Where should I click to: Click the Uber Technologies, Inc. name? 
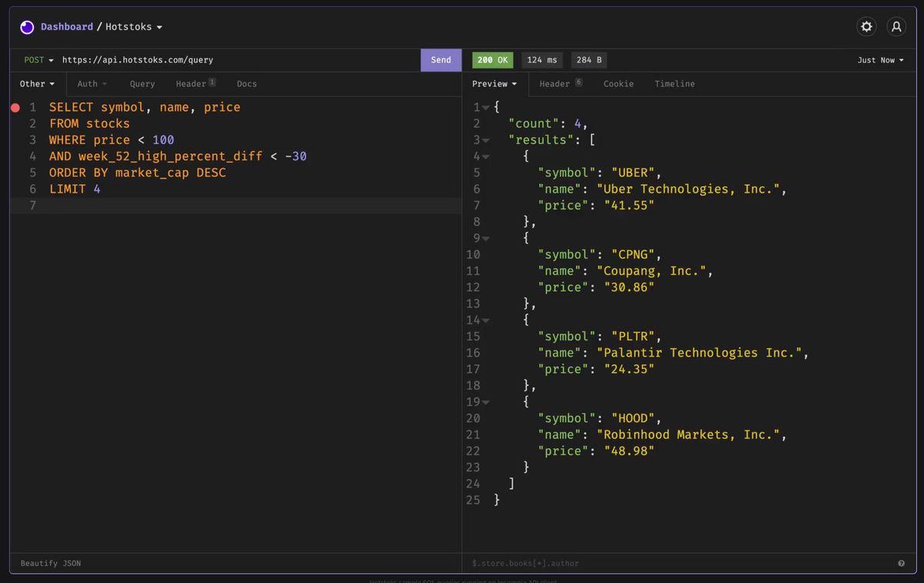click(688, 189)
